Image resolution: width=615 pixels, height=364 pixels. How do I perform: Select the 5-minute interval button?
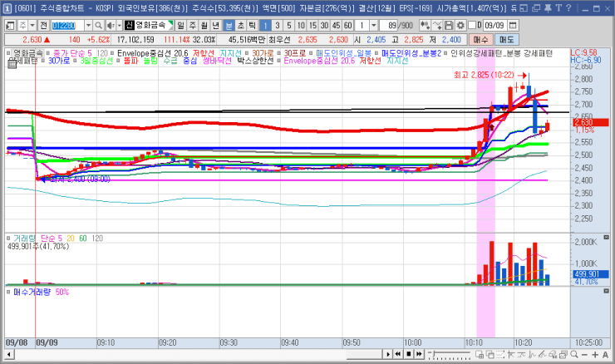click(x=289, y=26)
